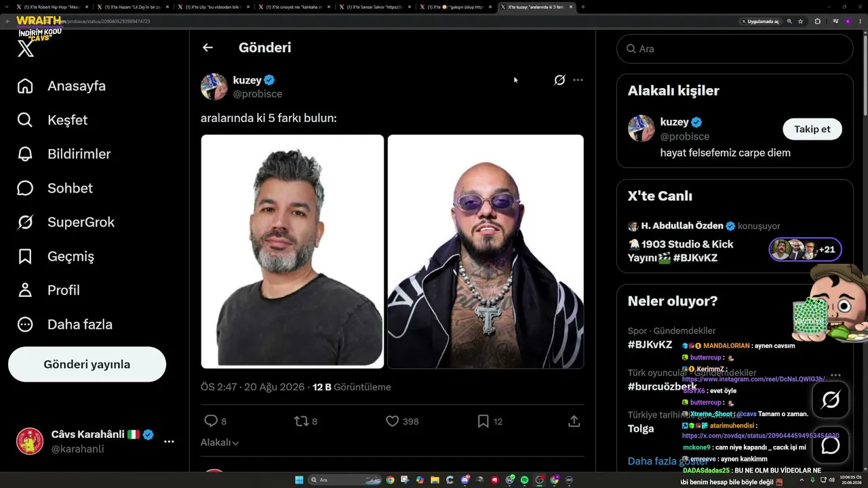Click the Uygulamada aç button in address bar
This screenshot has height=488, width=868.
(759, 22)
